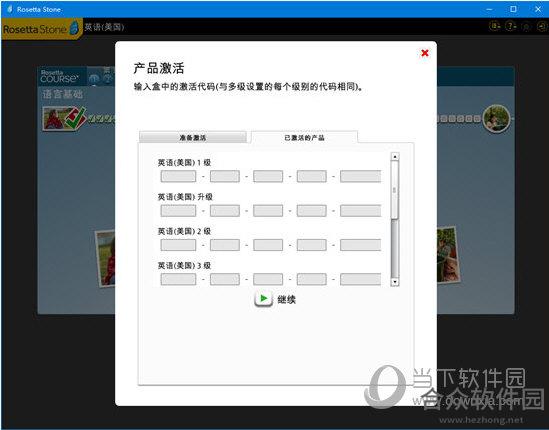Click first code field under 英语(美国) 3 级
Viewport: 549px width, 430px height.
coord(178,279)
